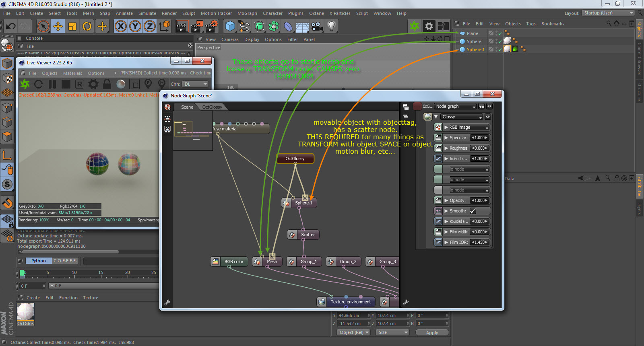Add a Cube primitive object

click(x=230, y=27)
